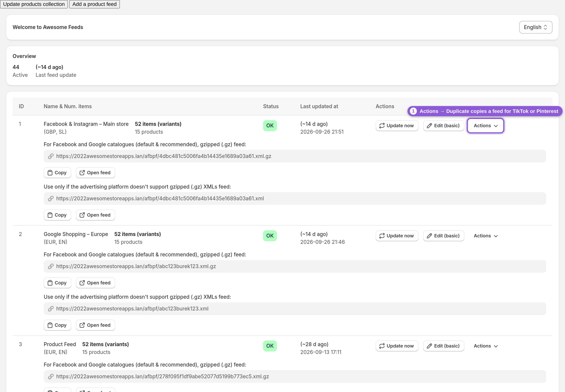Select the 278f095f1df9abe52077d5199b773ec5.xml.gz URL field

click(295, 377)
